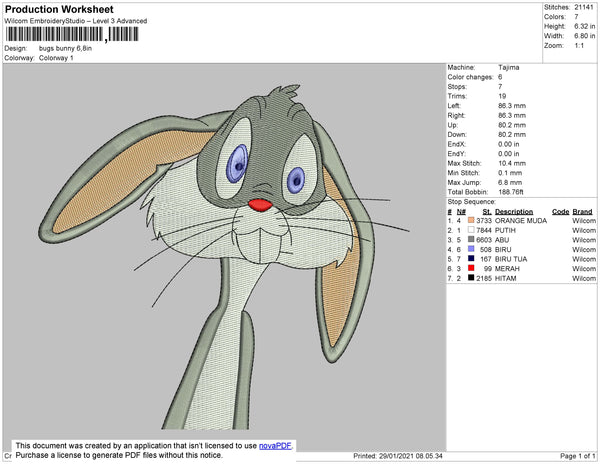Click the Min Stitch value '0.1 mm'
Image resolution: width=600 pixels, height=464 pixels.
[x=510, y=173]
